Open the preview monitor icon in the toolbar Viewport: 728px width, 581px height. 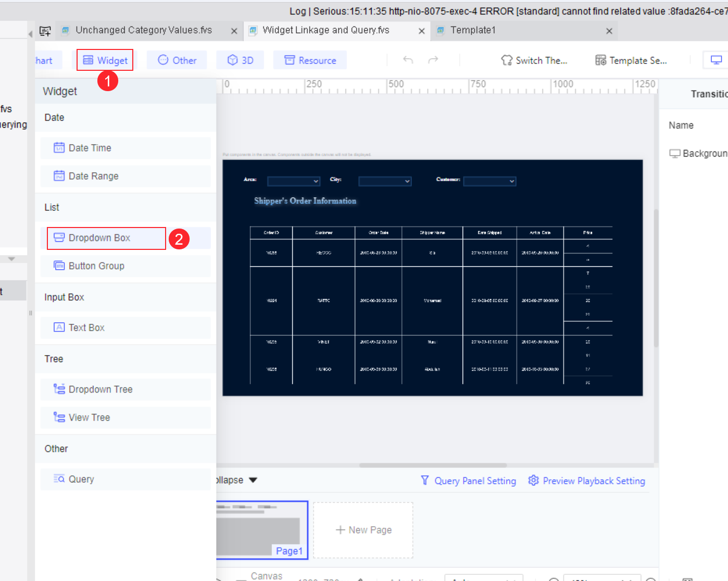tap(717, 60)
